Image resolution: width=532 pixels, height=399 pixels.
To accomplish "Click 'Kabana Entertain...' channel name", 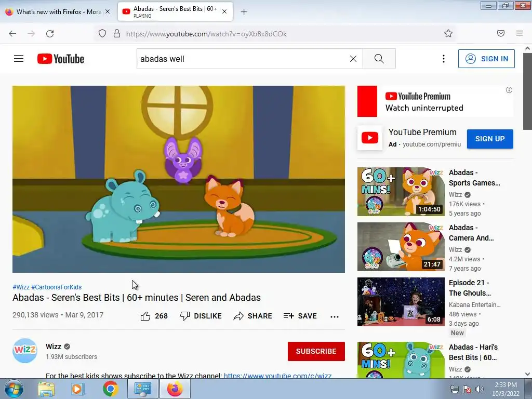I will (475, 304).
